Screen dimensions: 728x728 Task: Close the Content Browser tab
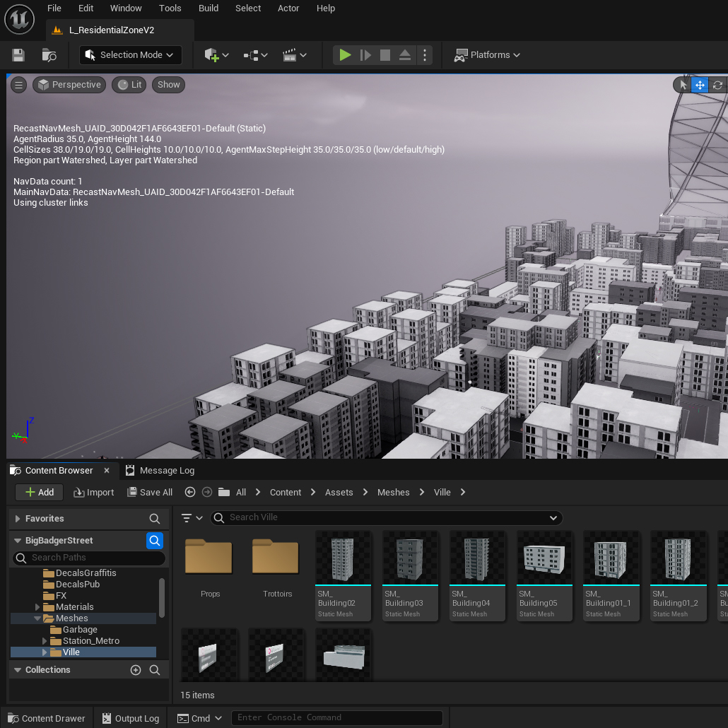click(x=107, y=470)
